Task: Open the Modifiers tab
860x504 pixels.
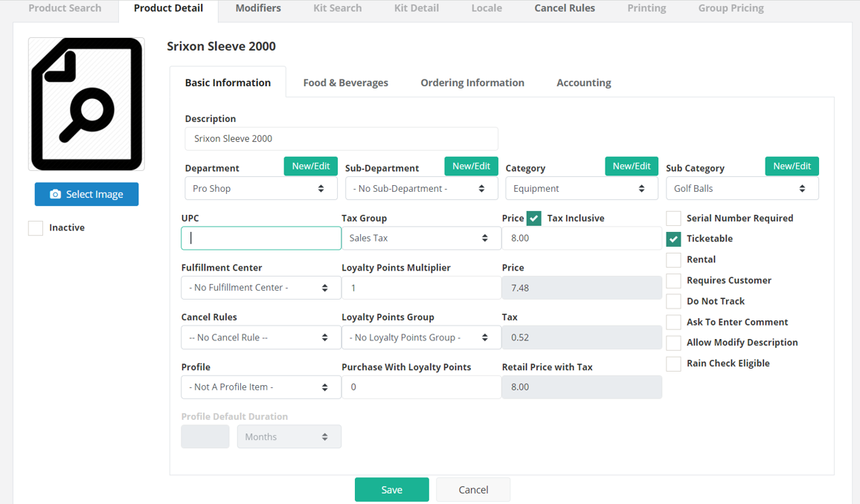Action: [x=258, y=8]
